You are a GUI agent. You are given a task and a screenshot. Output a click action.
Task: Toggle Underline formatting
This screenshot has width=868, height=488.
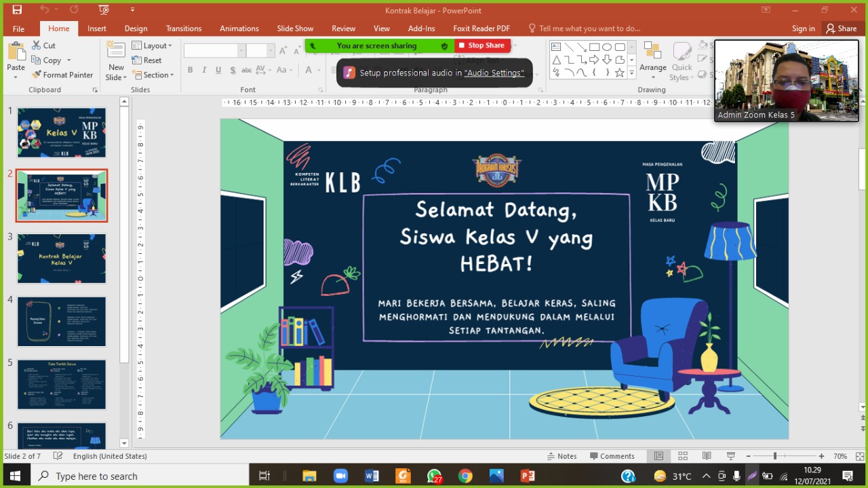click(218, 70)
